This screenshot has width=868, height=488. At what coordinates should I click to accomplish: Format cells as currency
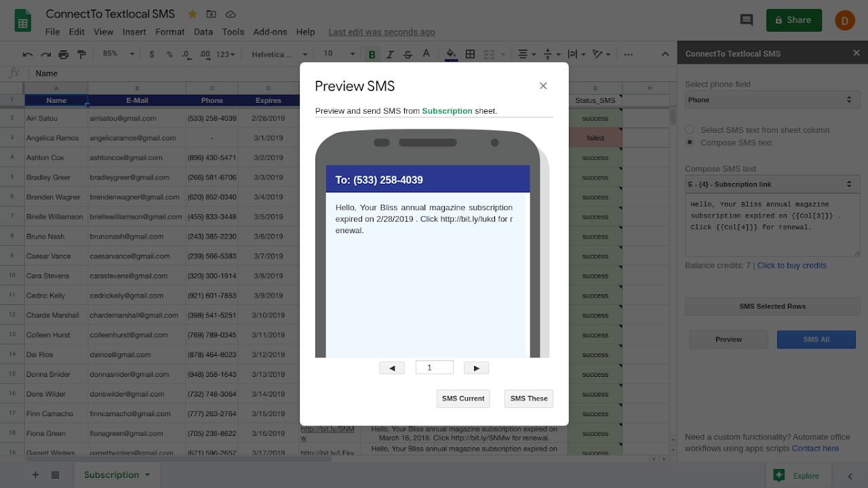(151, 54)
